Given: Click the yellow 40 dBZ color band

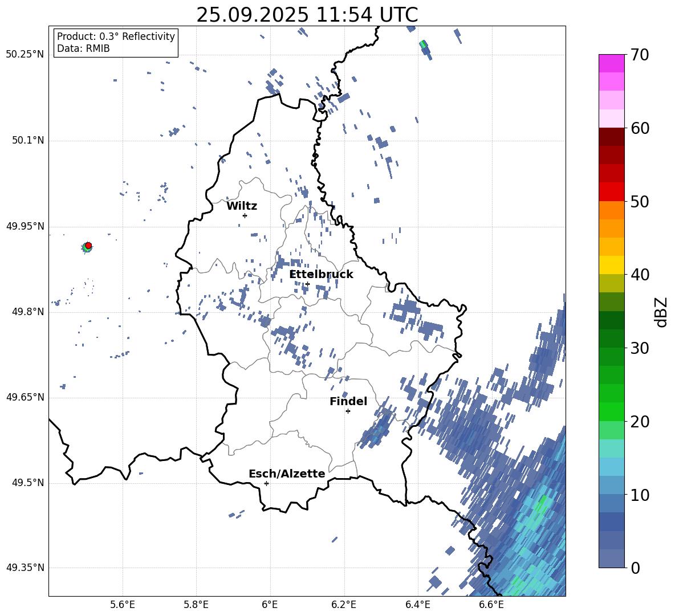Looking at the screenshot, I should click(x=611, y=265).
